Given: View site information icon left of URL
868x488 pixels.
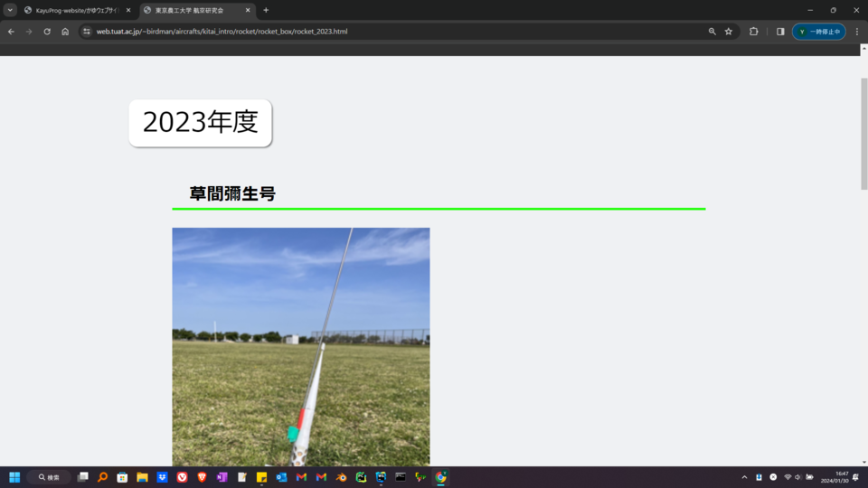Looking at the screenshot, I should [86, 32].
